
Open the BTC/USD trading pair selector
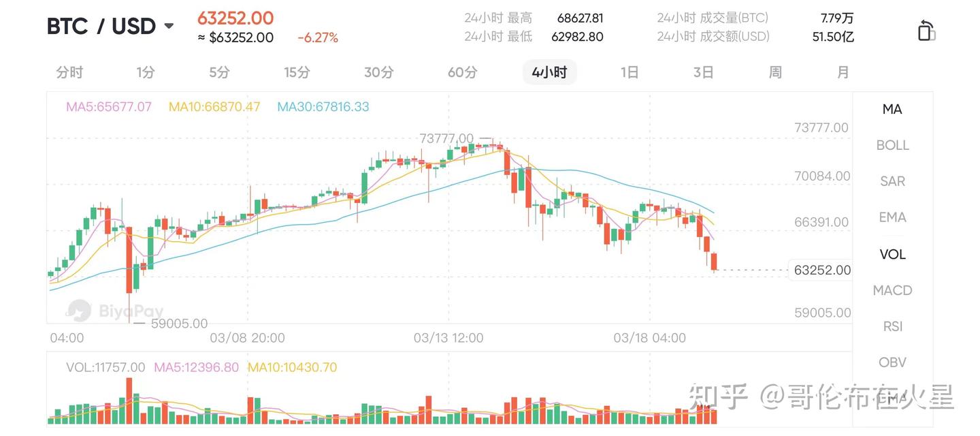[x=109, y=25]
